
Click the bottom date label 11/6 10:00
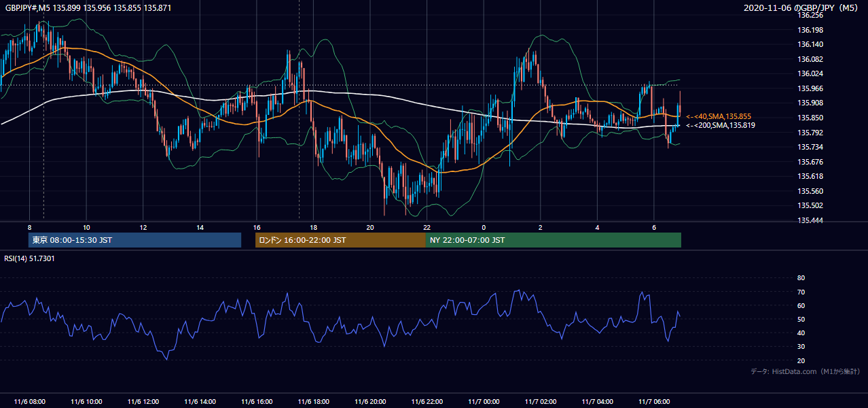(86, 402)
